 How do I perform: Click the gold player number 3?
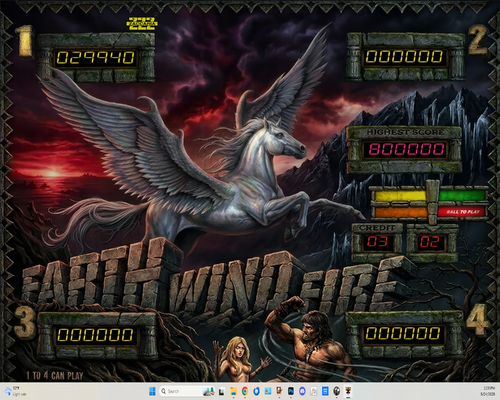25,323
